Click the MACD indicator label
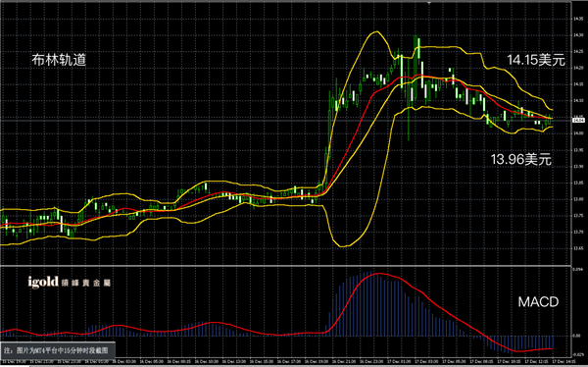The image size is (588, 367). (538, 301)
